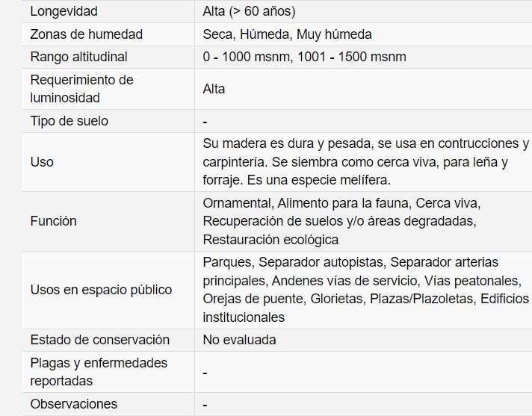
Task: Click the Rango altitudinal label
Action: tap(78, 57)
